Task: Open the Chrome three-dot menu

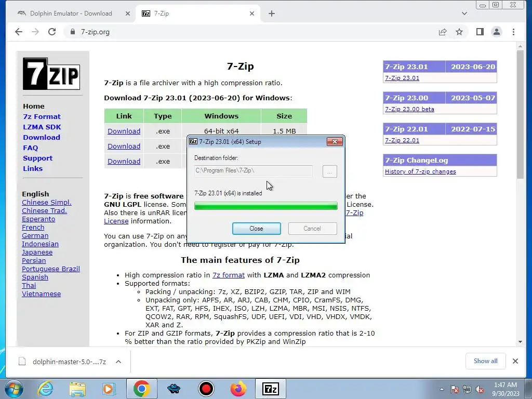Action: point(513,32)
